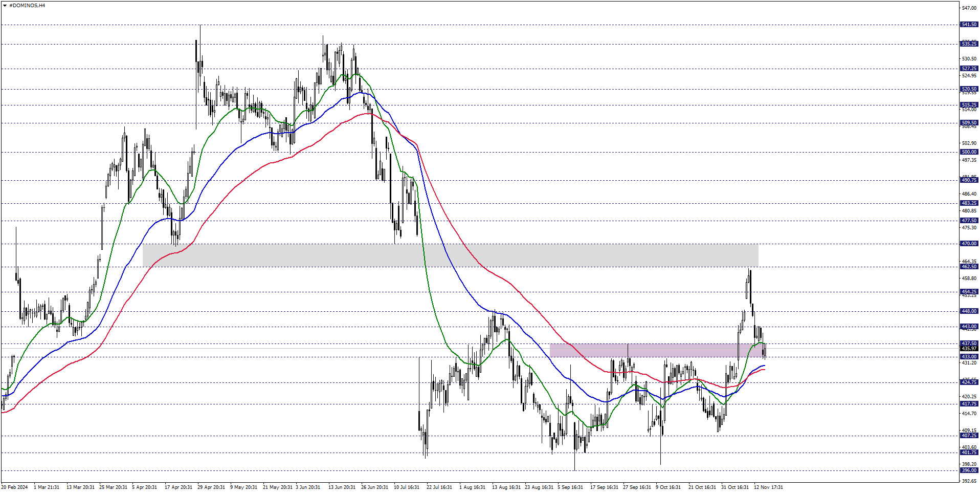Click the 20 Feb 2024 date label
980x493 pixels.
point(14,487)
